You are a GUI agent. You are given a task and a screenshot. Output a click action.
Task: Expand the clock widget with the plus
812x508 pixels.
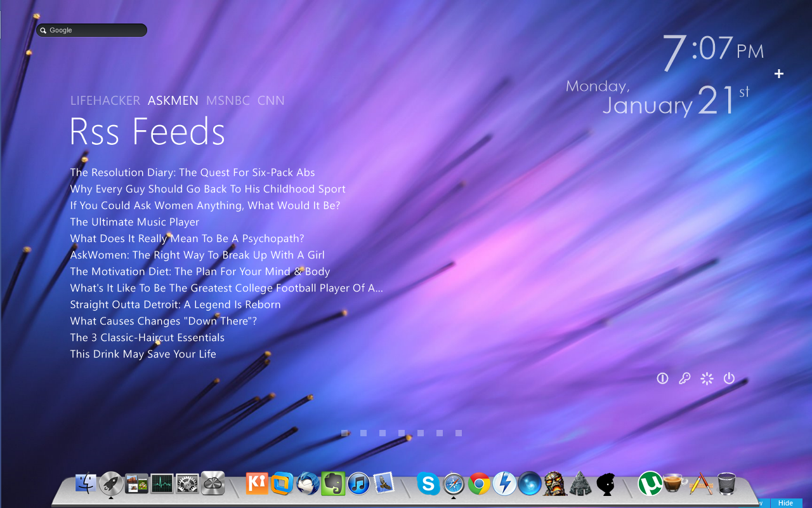tap(779, 74)
